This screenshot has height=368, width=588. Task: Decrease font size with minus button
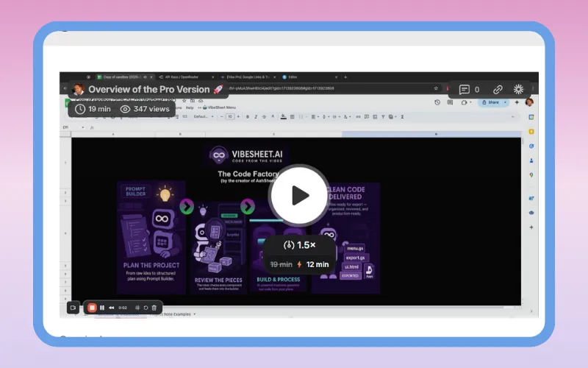point(222,117)
